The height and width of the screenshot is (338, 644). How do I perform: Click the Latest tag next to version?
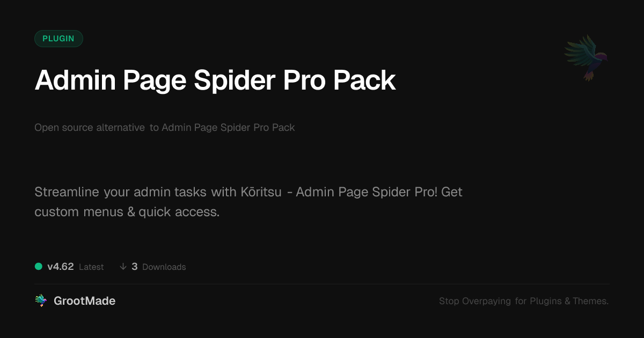pyautogui.click(x=91, y=267)
